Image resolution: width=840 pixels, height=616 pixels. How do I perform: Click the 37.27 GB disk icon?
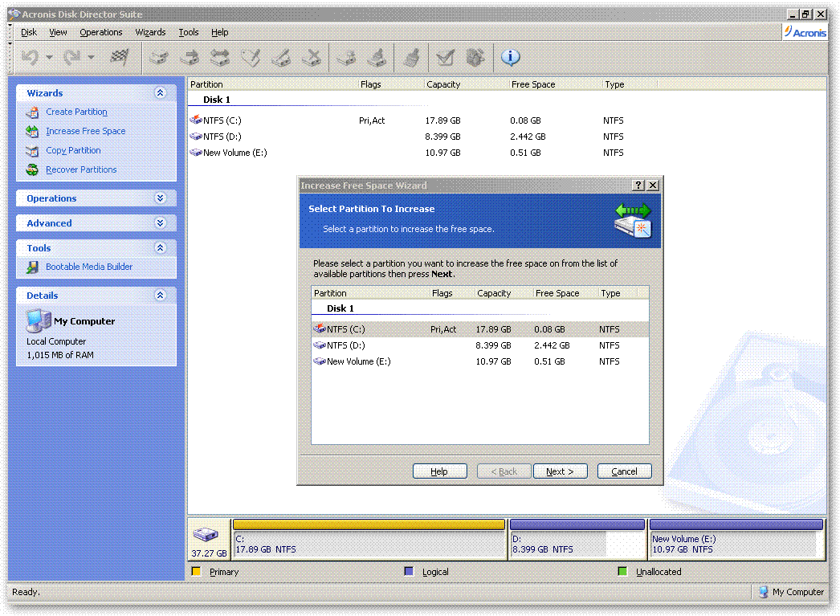pyautogui.click(x=209, y=540)
